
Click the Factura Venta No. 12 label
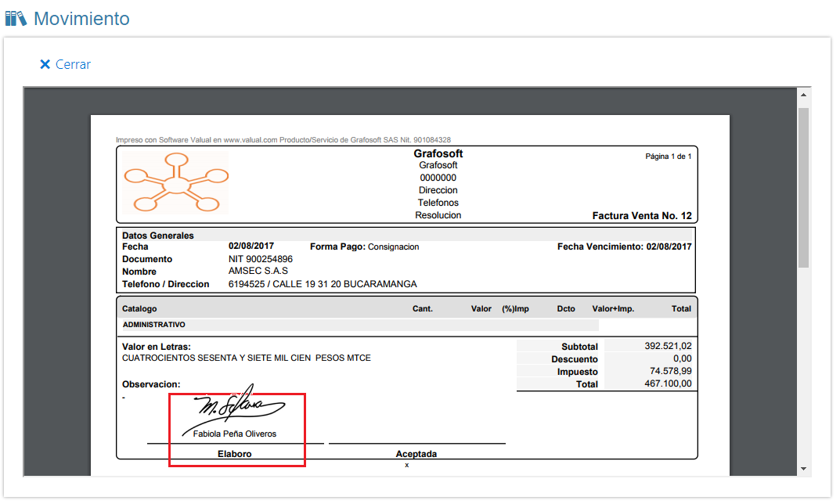[642, 215]
